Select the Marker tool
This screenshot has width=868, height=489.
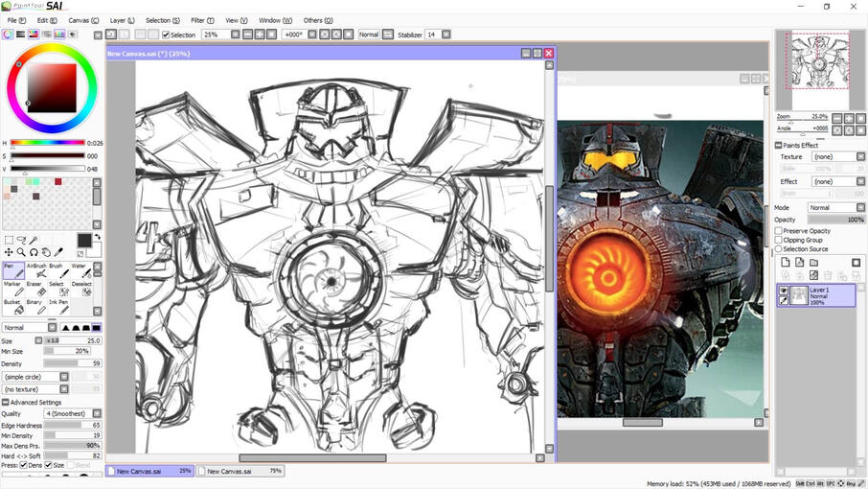pyautogui.click(x=13, y=289)
